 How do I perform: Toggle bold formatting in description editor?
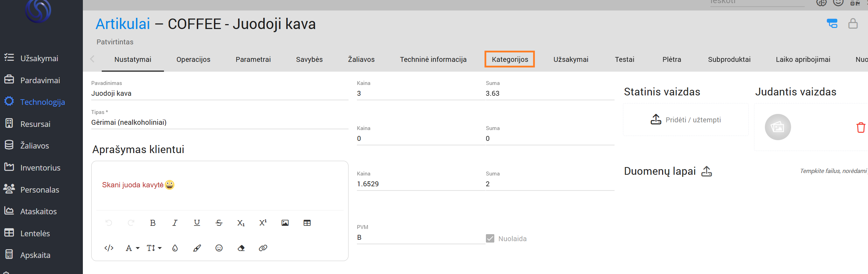[x=153, y=223]
